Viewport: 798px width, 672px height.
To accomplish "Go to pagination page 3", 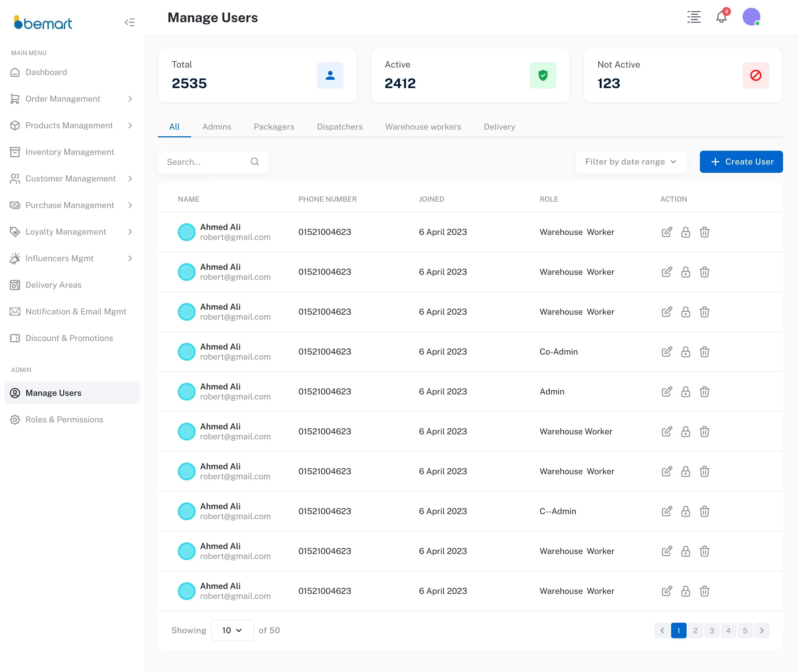I will [712, 630].
